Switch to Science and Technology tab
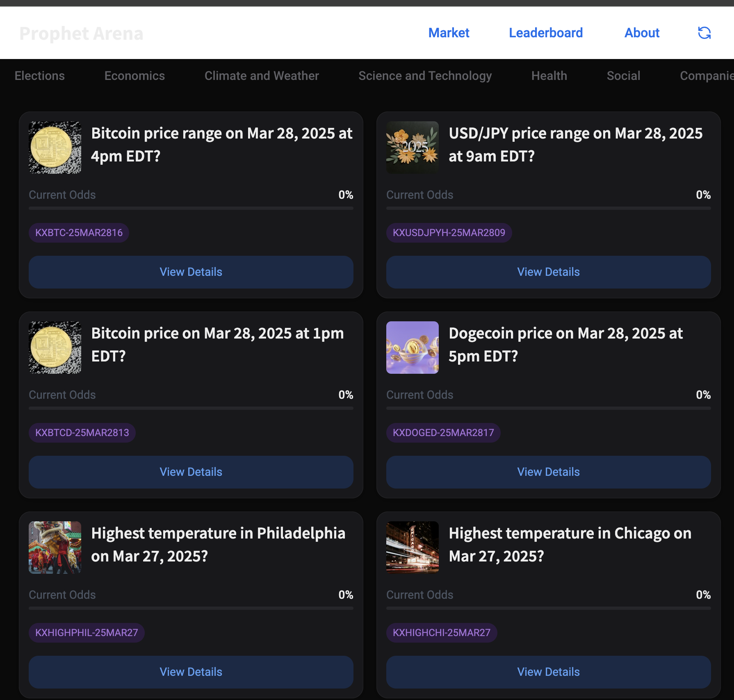 click(425, 76)
